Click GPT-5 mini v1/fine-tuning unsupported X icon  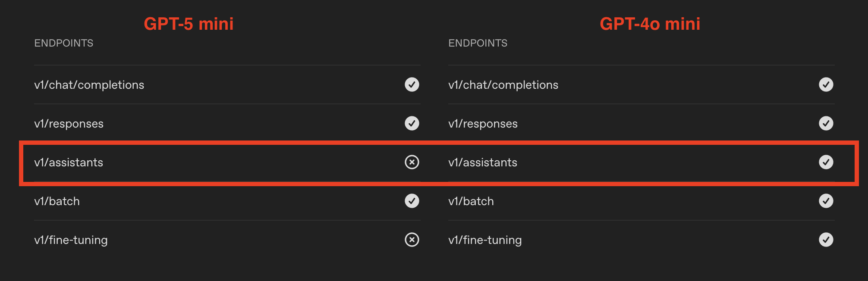412,240
